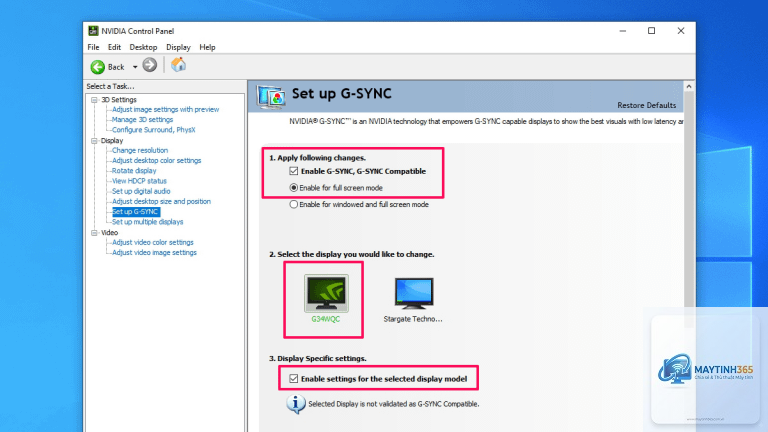Open Adjust video color settings
Viewport: 768px width, 432px height.
153,242
